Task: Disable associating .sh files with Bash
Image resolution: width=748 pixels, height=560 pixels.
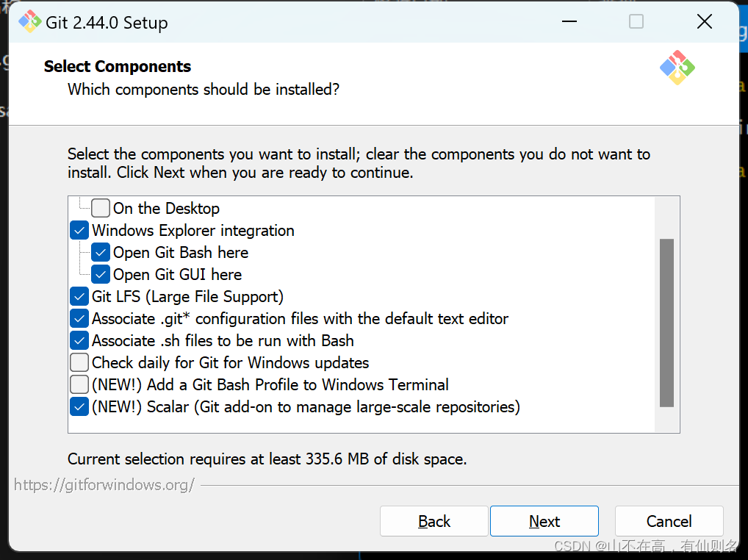Action: click(x=79, y=340)
